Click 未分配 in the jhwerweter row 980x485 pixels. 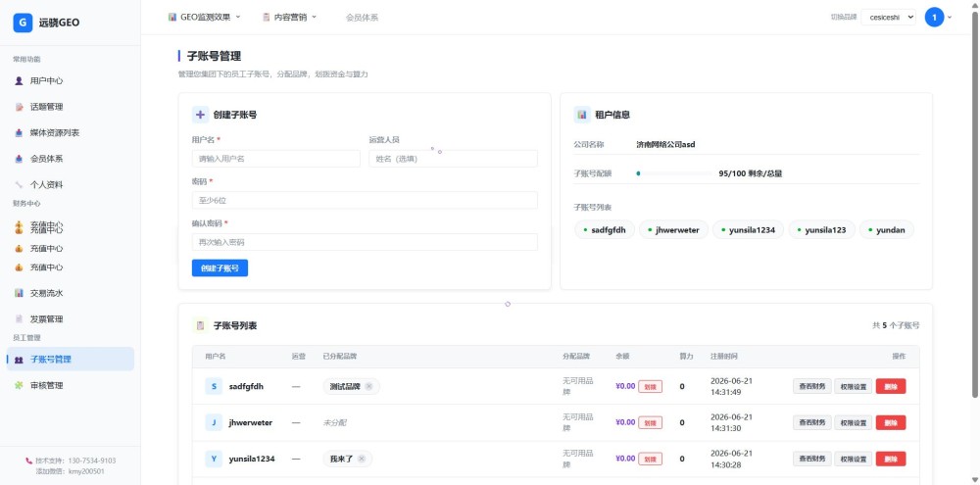click(x=335, y=422)
